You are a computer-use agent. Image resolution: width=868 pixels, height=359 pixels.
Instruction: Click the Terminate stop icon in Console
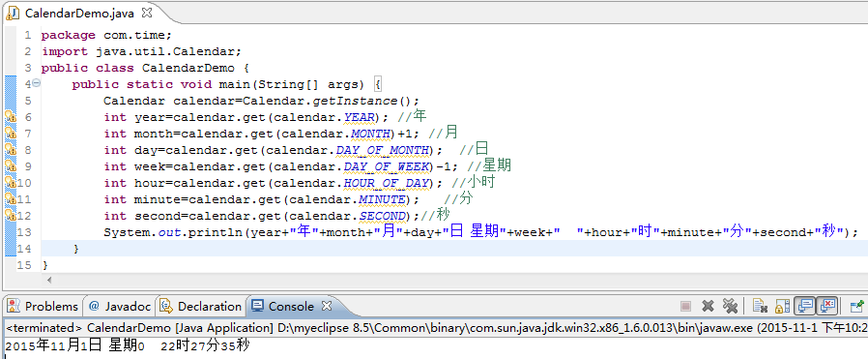click(x=686, y=306)
